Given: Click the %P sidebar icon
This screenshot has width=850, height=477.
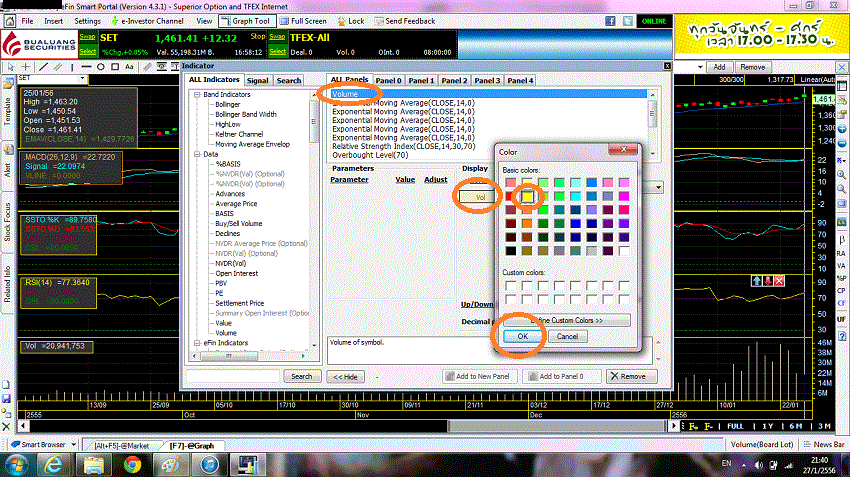Looking at the screenshot, I should click(841, 278).
